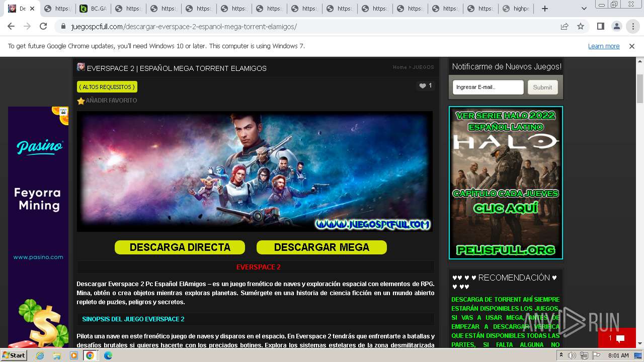
Task: Launch Microsoft Edge from taskbar
Action: tap(108, 355)
